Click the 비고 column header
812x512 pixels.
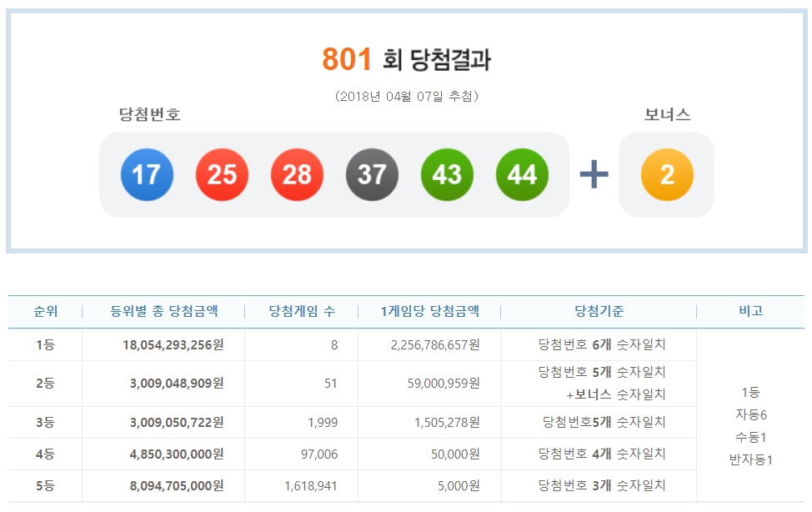(x=754, y=312)
